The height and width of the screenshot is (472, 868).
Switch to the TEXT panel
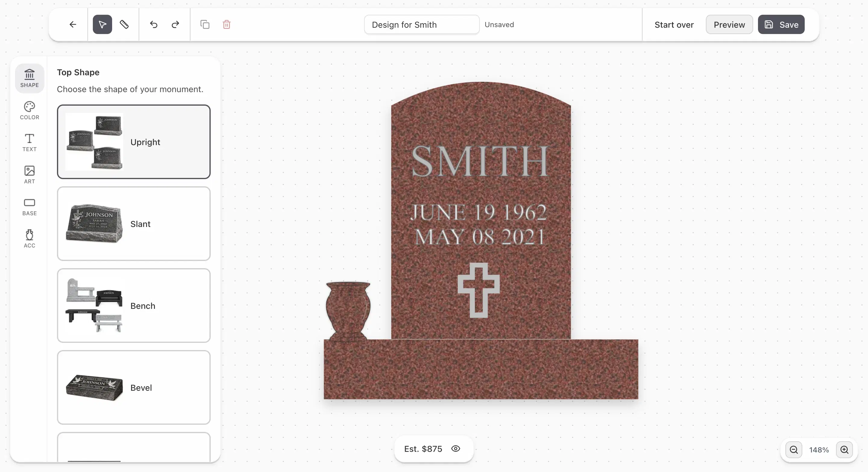point(29,142)
